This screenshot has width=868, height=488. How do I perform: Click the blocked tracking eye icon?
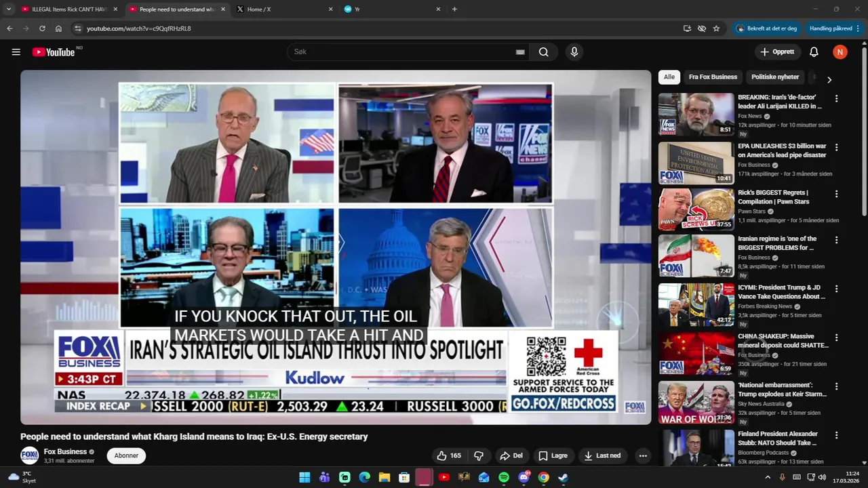[702, 28]
